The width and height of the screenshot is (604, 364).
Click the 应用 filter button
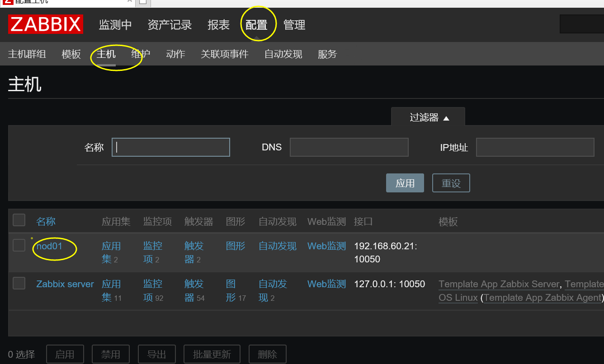coord(405,183)
